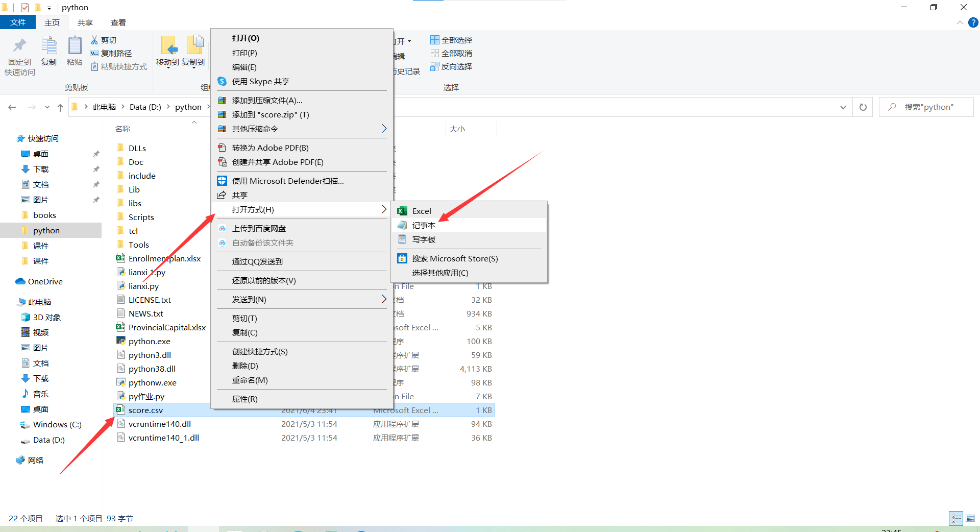Click 复制到 folder icon
980x532 pixels.
coord(194,45)
